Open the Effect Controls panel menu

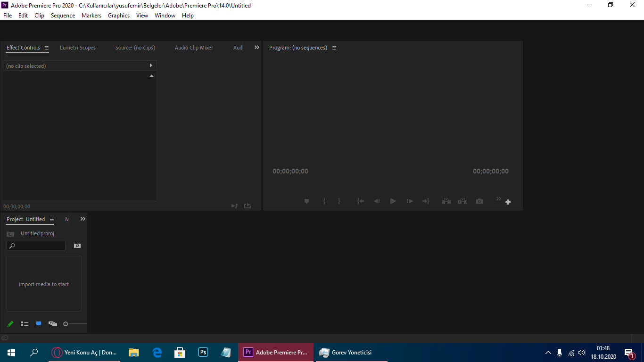pos(47,48)
